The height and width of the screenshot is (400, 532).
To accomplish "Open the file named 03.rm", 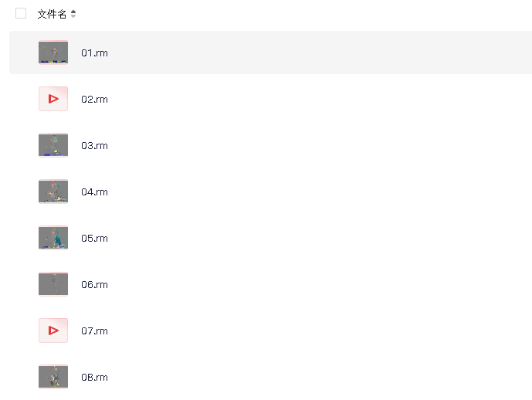I will 94,145.
